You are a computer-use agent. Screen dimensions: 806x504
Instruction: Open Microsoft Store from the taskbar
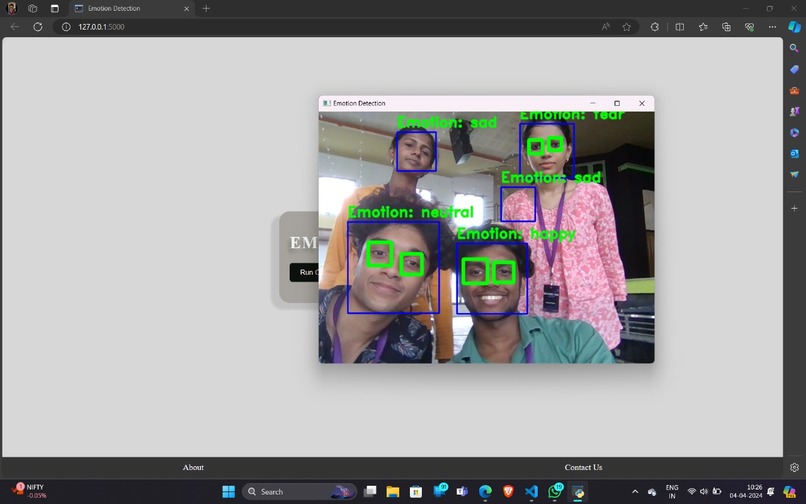pos(416,492)
